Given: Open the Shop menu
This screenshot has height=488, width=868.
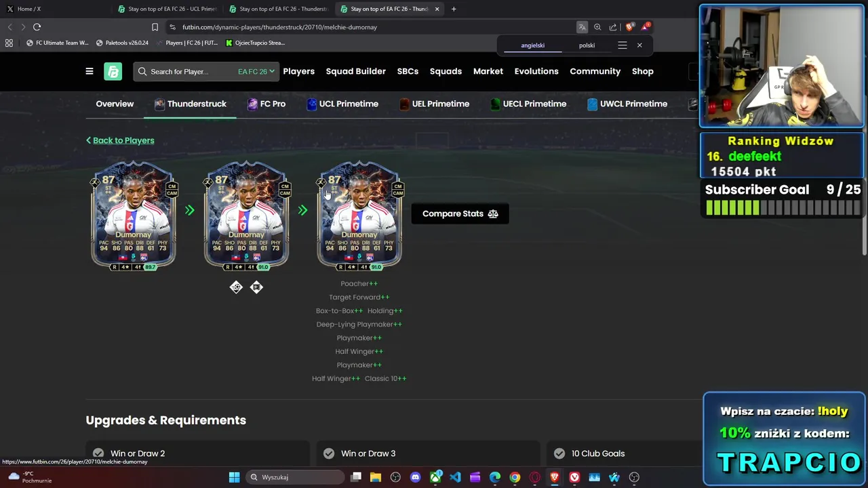Looking at the screenshot, I should (x=643, y=71).
